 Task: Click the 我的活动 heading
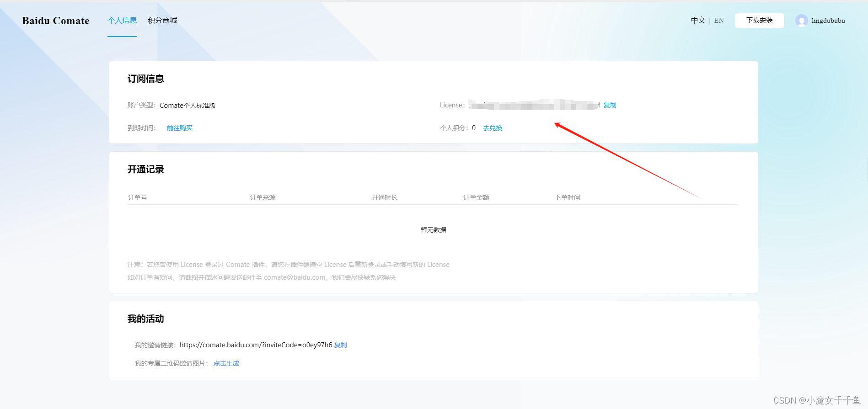pos(146,319)
